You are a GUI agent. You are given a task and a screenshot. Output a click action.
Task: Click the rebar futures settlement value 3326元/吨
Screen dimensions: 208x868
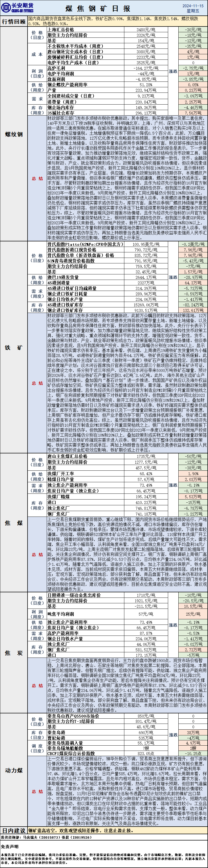pos(146,35)
